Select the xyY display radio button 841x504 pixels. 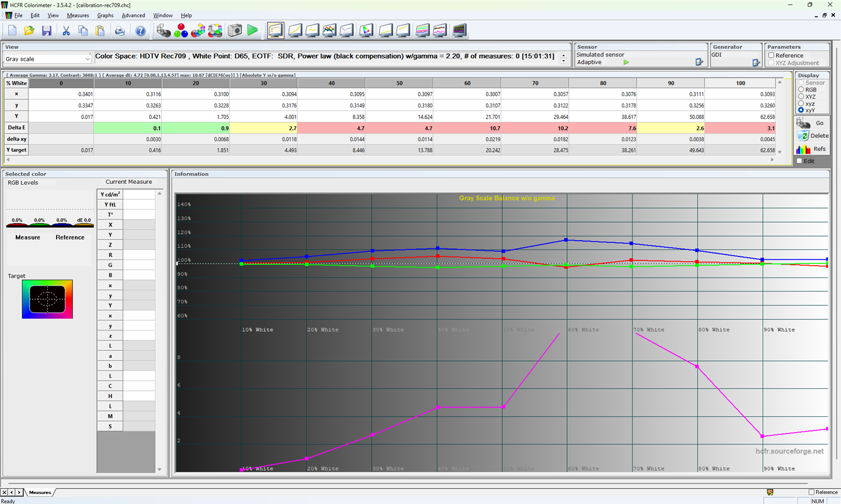[801, 110]
